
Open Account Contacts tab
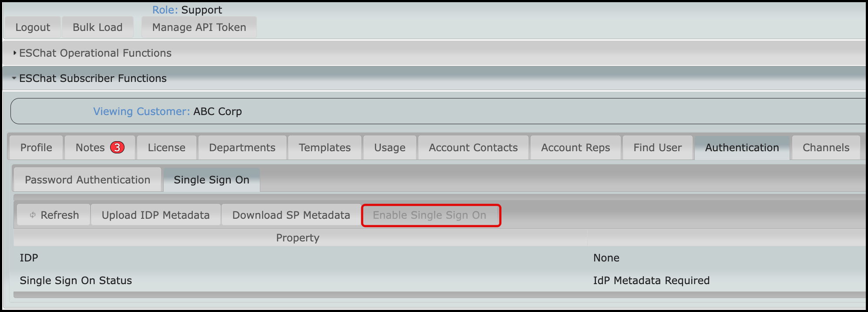pyautogui.click(x=473, y=148)
